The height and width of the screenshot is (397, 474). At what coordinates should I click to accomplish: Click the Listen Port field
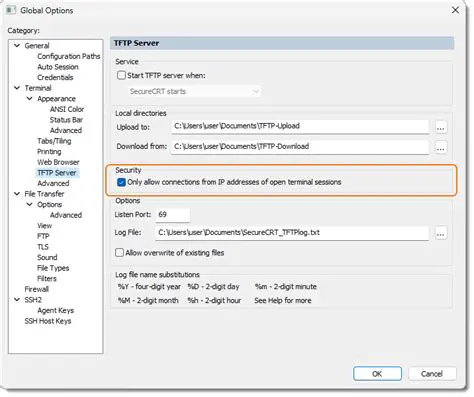[x=173, y=215]
